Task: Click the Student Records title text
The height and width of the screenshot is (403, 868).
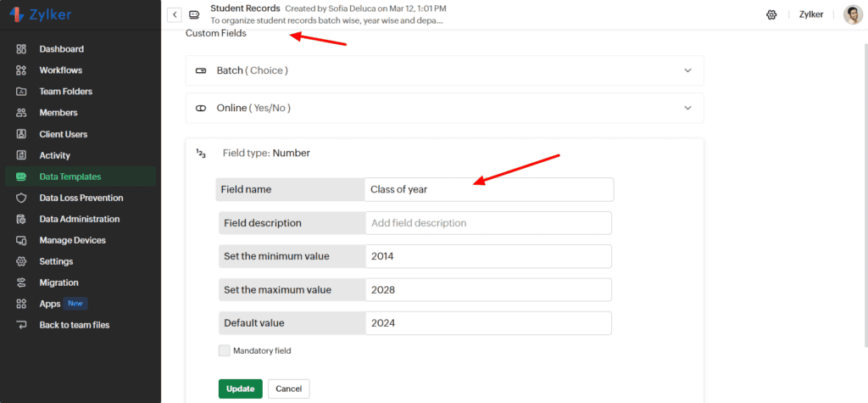Action: point(245,8)
